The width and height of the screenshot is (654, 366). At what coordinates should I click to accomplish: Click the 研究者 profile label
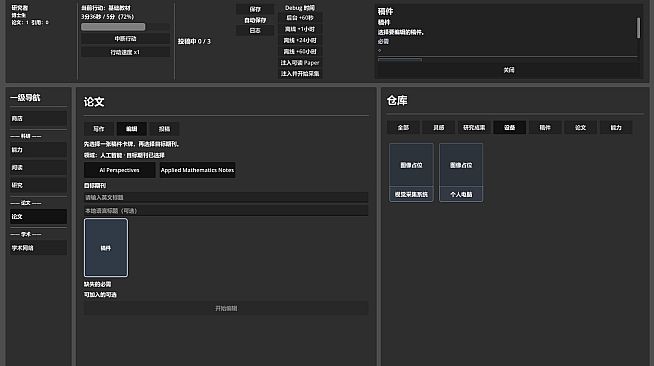(x=20, y=8)
